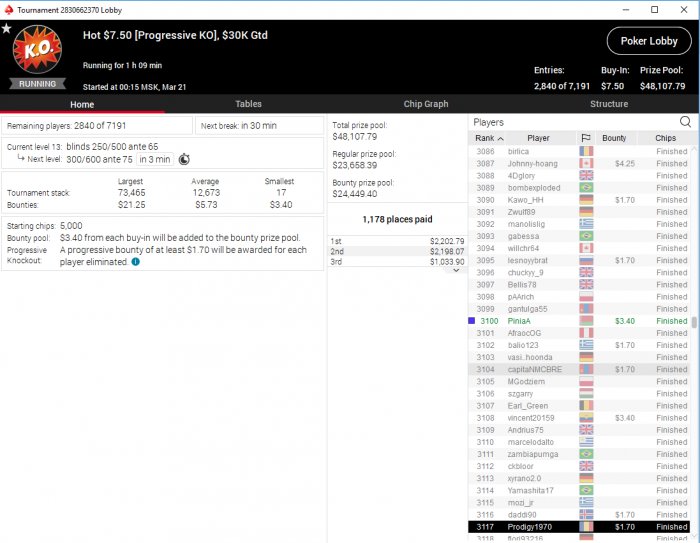Image resolution: width=700 pixels, height=543 pixels.
Task: Select player row xyrano2.0
Action: pos(579,478)
